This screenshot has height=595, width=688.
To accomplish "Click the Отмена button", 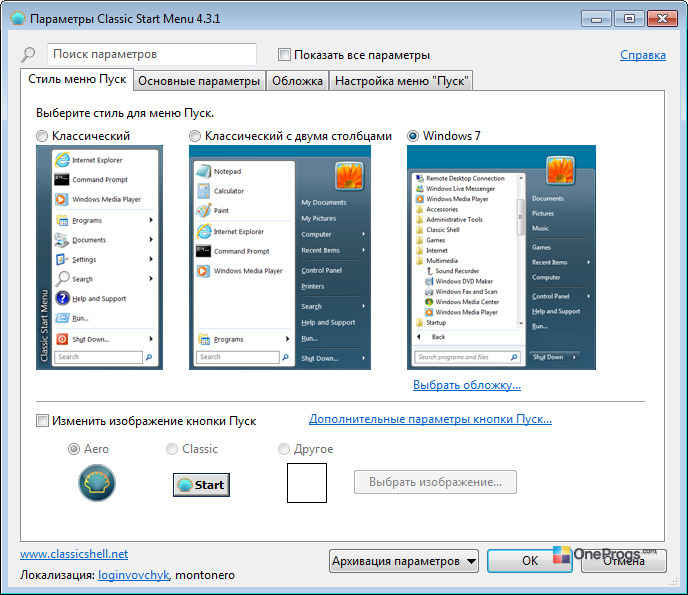I will [x=624, y=561].
